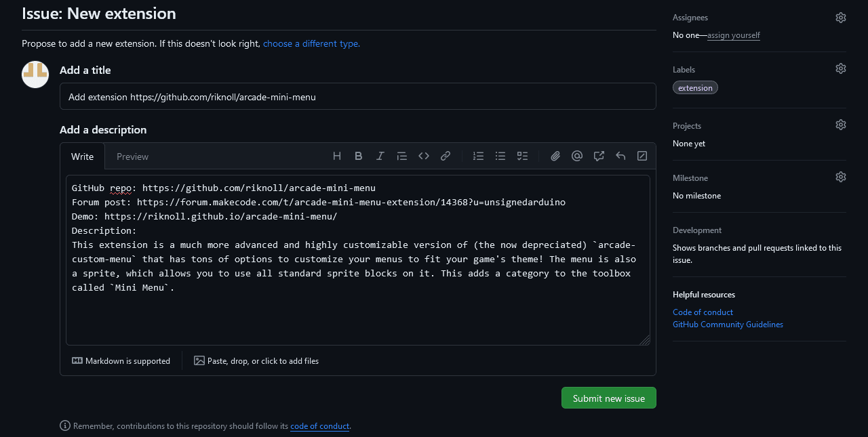
Task: Attach files with the paperclip icon
Action: click(555, 156)
